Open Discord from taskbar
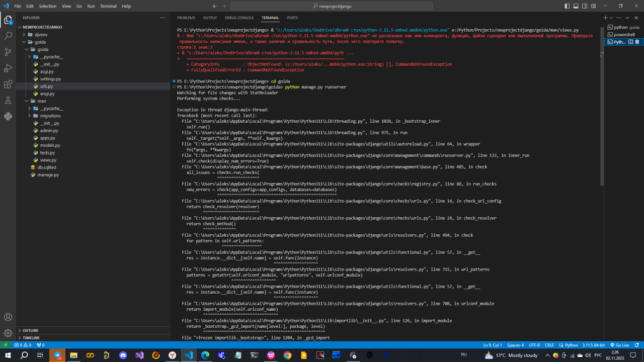This screenshot has width=644, height=362. 123,355
